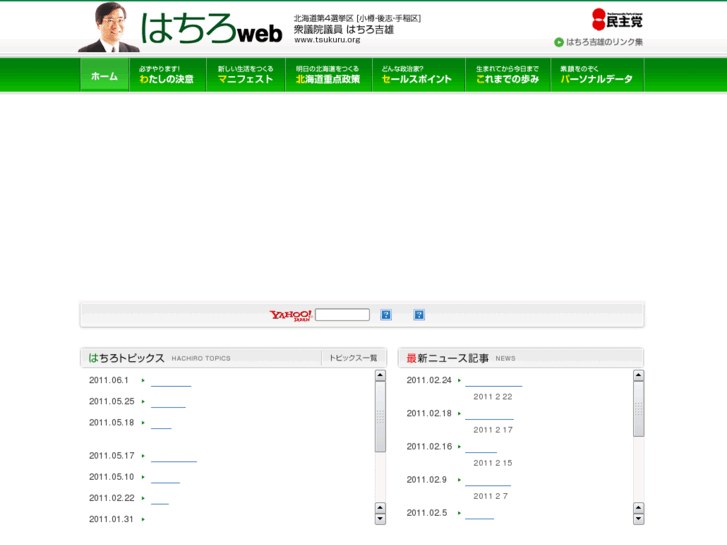
Task: Click topics list scroll-up arrow at top
Action: (x=380, y=375)
